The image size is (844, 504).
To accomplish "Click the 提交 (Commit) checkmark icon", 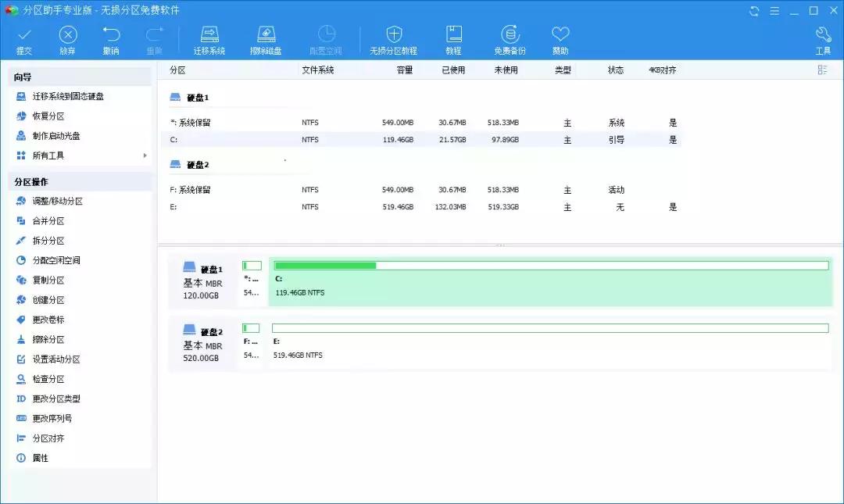I will click(x=24, y=35).
